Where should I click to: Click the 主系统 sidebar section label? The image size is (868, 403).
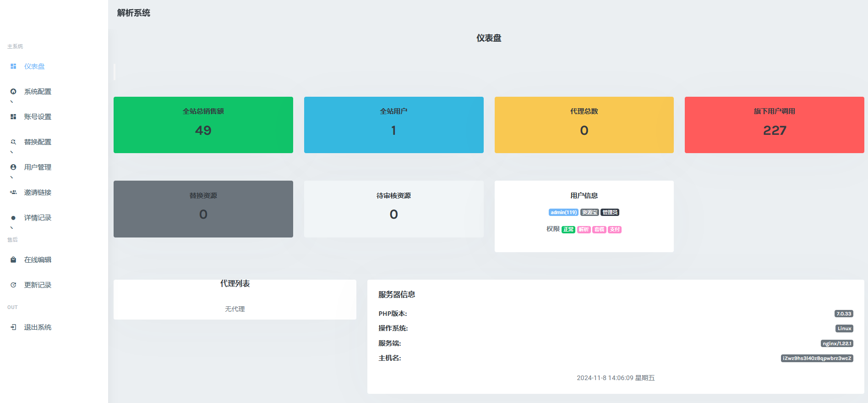15,46
